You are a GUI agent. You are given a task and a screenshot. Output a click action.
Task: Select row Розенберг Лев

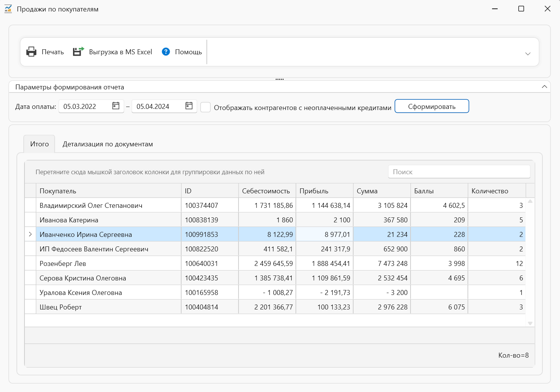[275, 263]
